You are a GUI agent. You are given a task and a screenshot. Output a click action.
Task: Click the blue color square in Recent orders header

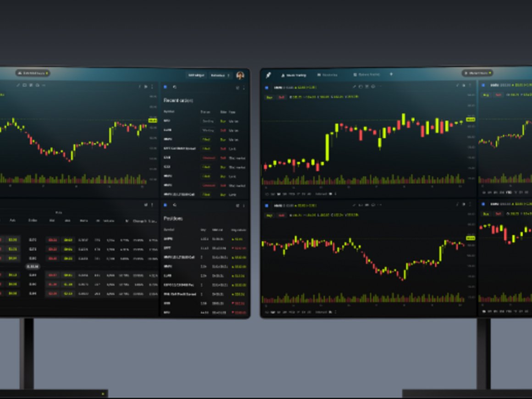[x=166, y=87]
